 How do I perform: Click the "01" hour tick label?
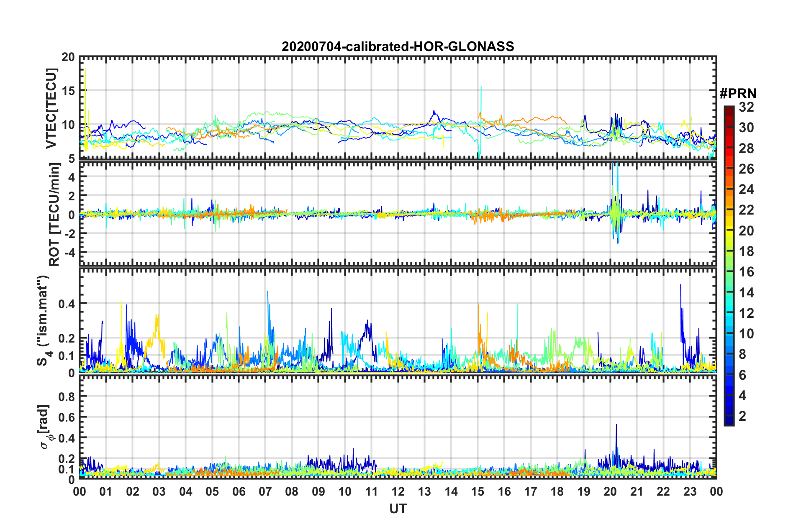[x=106, y=491]
